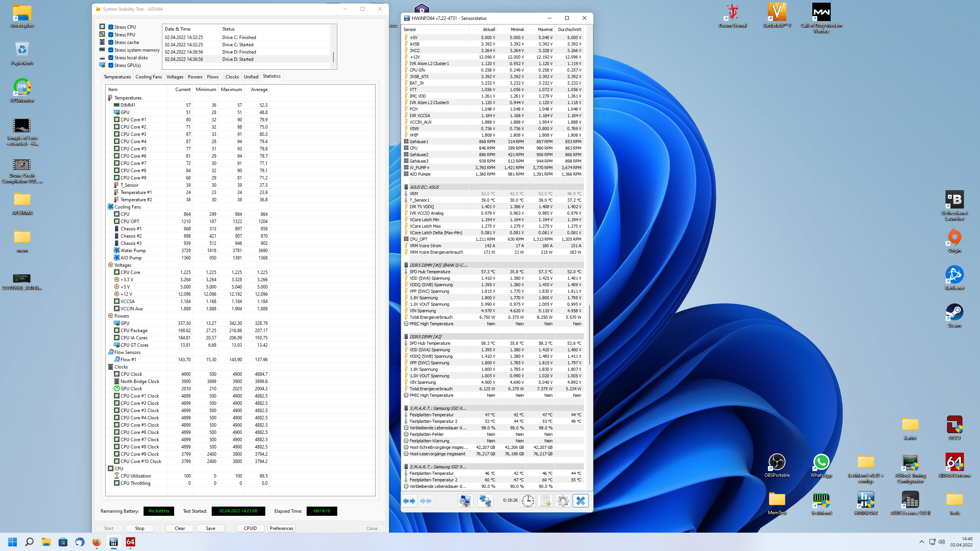Expand the Temperatures tree section
980x551 pixels.
click(110, 98)
